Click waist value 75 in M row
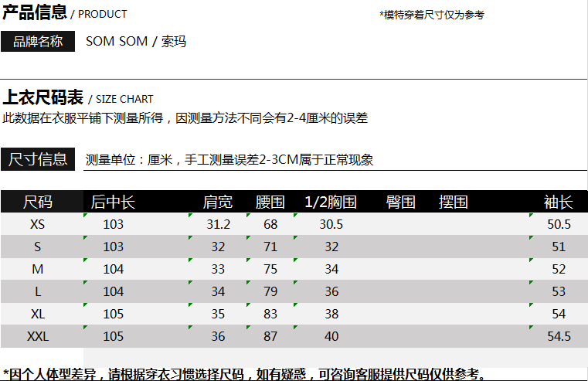 click(x=270, y=270)
